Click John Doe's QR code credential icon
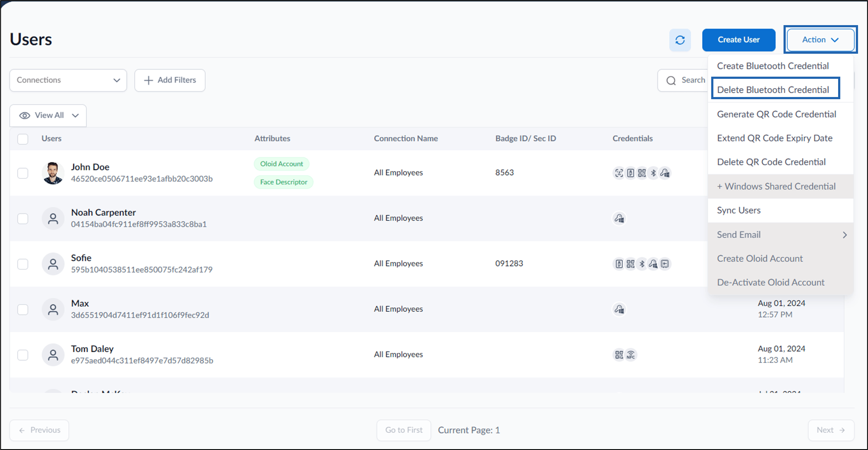Screen dimensions: 868x450 pos(642,173)
